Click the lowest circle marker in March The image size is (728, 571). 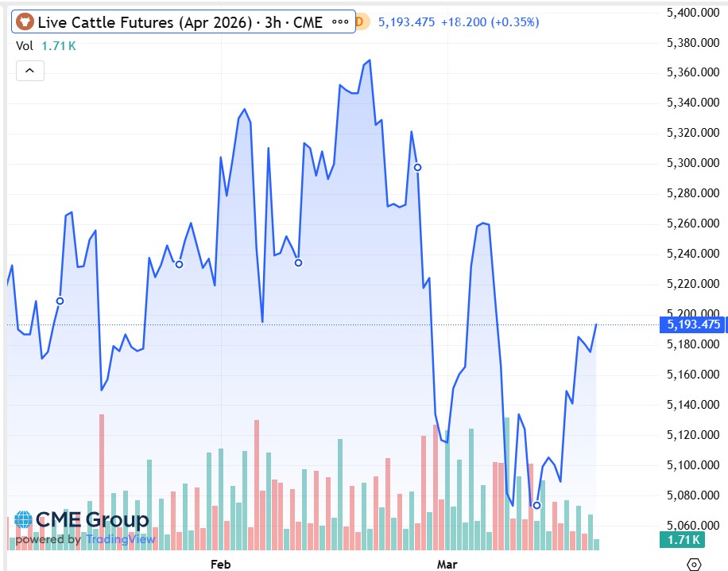point(536,505)
